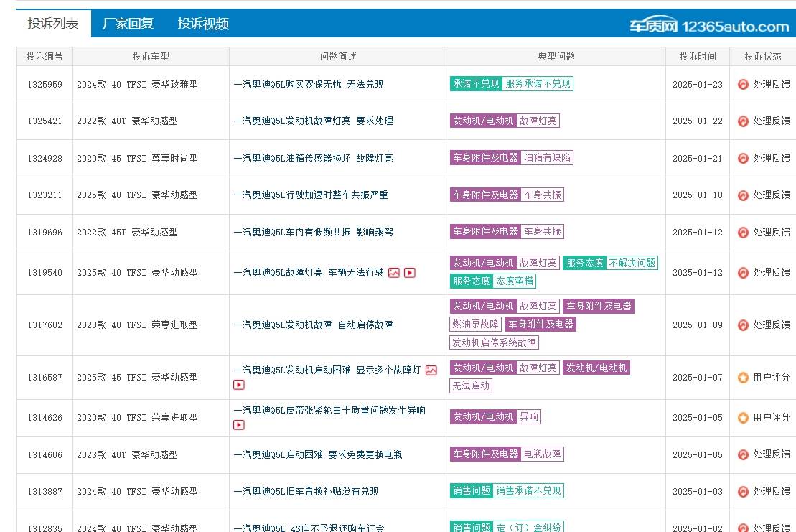
Task: Click orange star status icon for 1316587
Action: (743, 377)
